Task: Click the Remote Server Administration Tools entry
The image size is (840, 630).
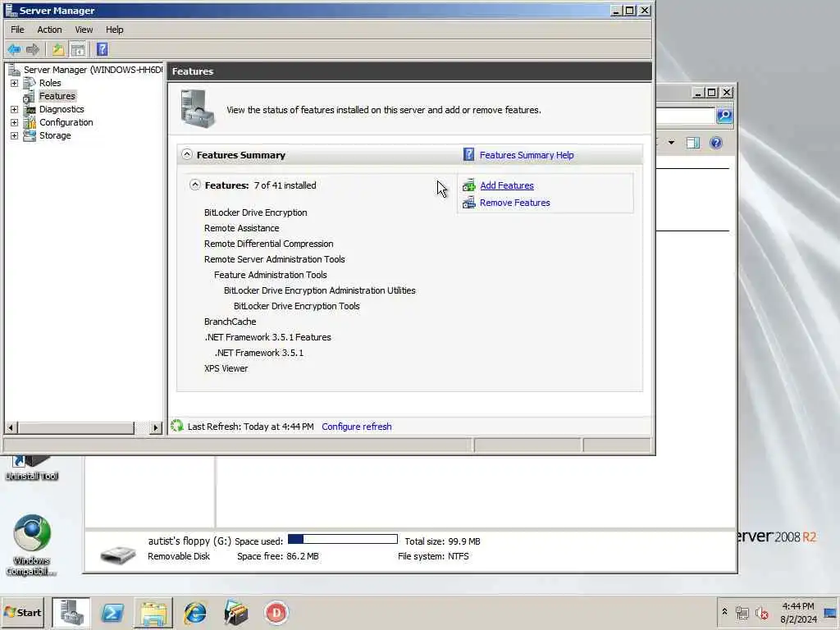Action: [x=274, y=259]
